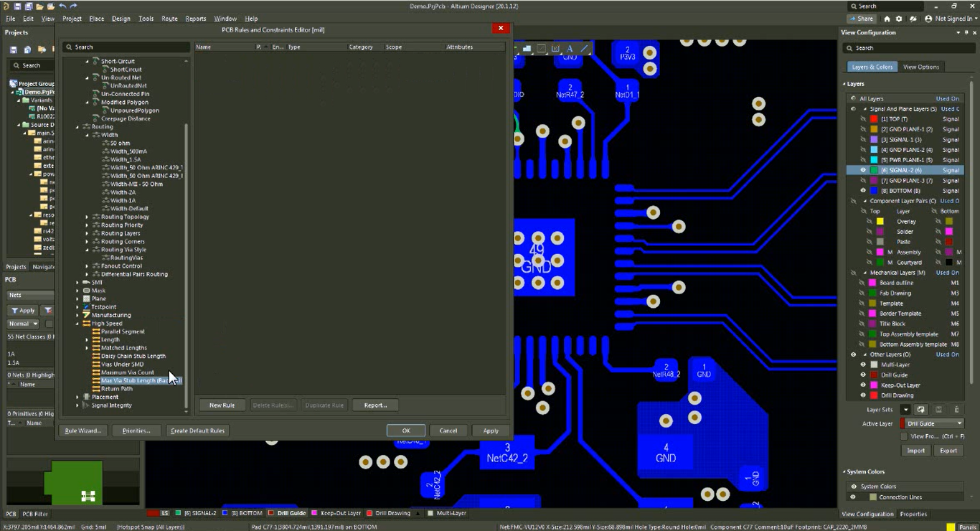This screenshot has width=980, height=531.
Task: Click the Rule Wizard button
Action: pos(83,431)
